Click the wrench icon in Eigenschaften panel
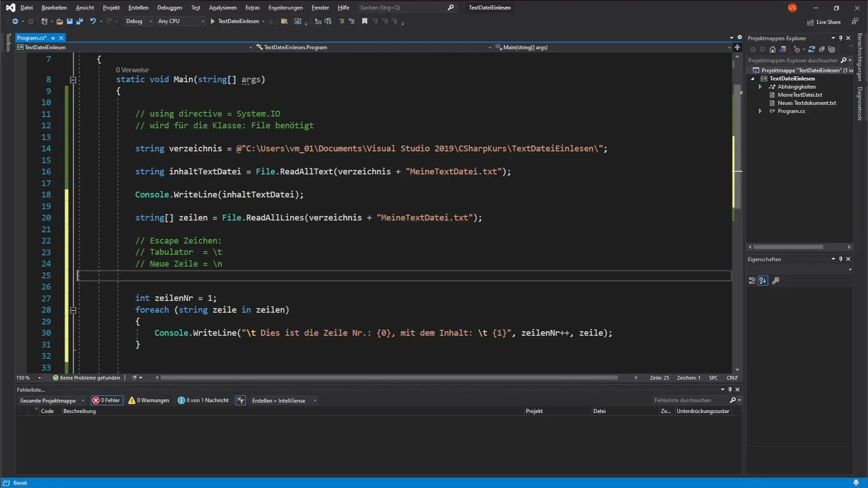Viewport: 868px width, 488px height. coord(776,281)
